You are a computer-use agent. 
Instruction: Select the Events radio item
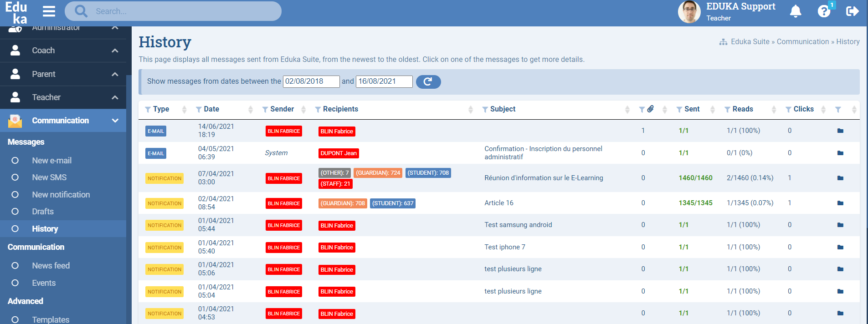coord(15,283)
